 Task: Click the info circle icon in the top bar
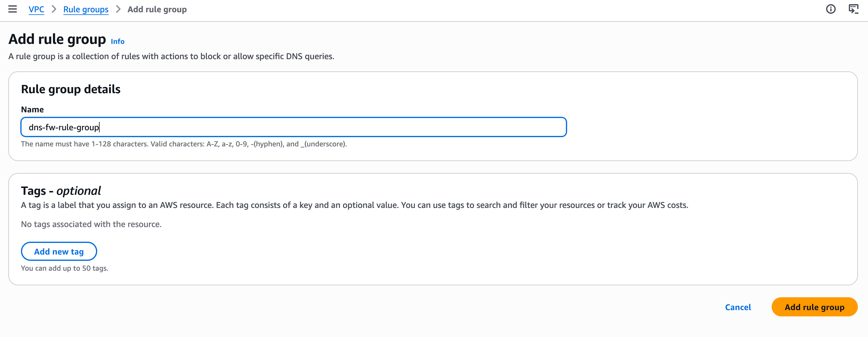[831, 9]
